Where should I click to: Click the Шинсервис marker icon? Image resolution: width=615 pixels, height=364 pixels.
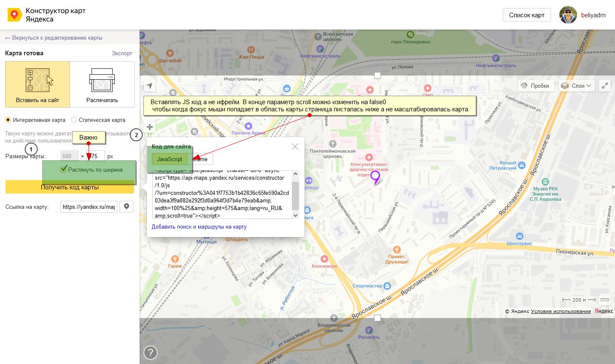click(520, 236)
